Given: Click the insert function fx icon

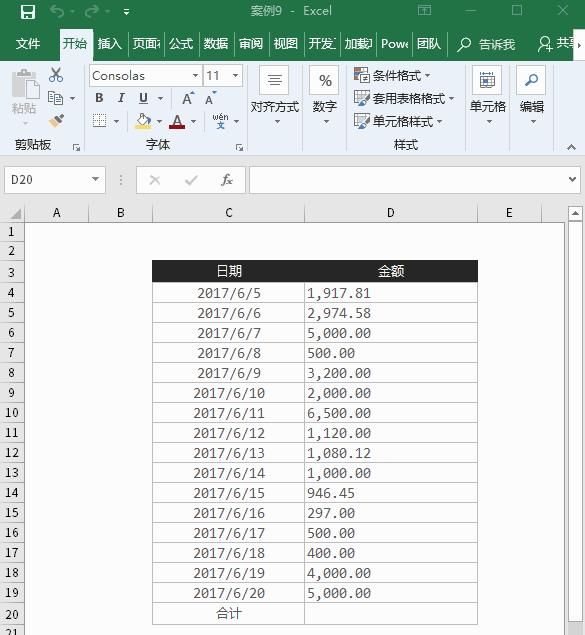Looking at the screenshot, I should pos(227,180).
